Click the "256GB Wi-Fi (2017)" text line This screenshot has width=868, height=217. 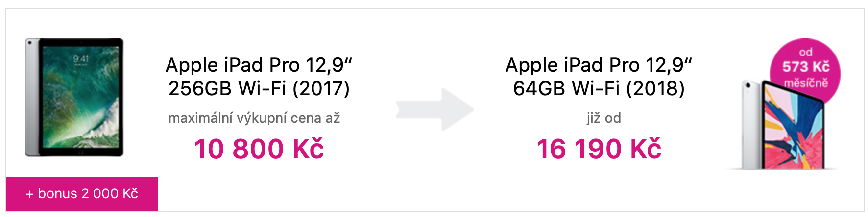[259, 88]
